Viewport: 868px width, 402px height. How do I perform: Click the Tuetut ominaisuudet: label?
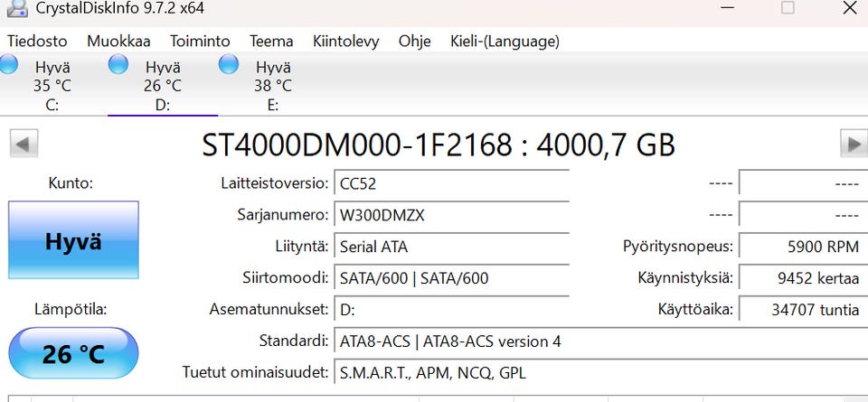coord(256,373)
